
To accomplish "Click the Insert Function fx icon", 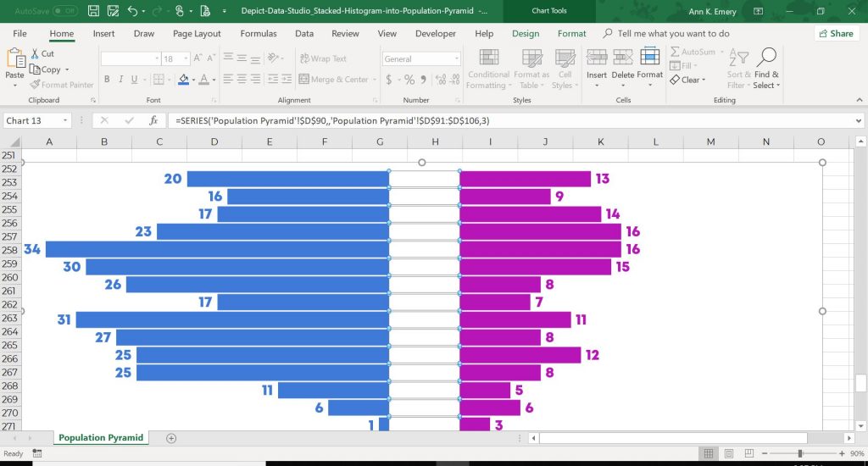I will click(x=153, y=120).
